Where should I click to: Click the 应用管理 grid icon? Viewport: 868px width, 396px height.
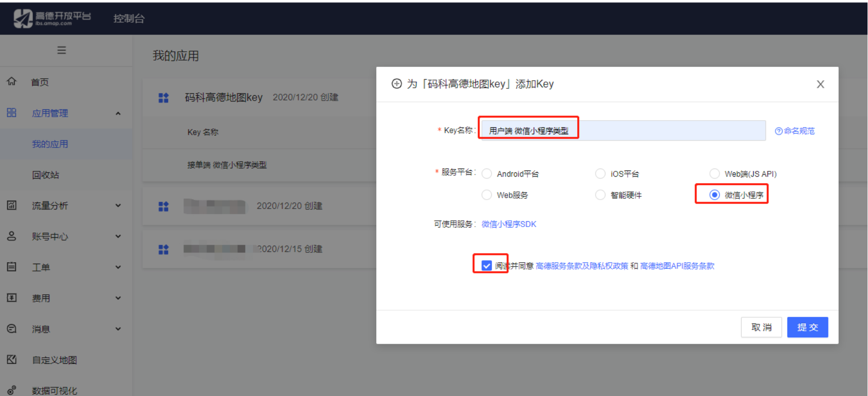coord(12,112)
